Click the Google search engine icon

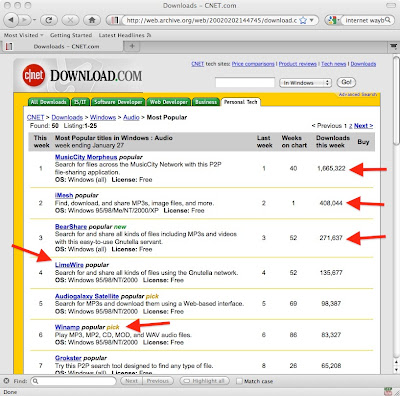coord(332,20)
